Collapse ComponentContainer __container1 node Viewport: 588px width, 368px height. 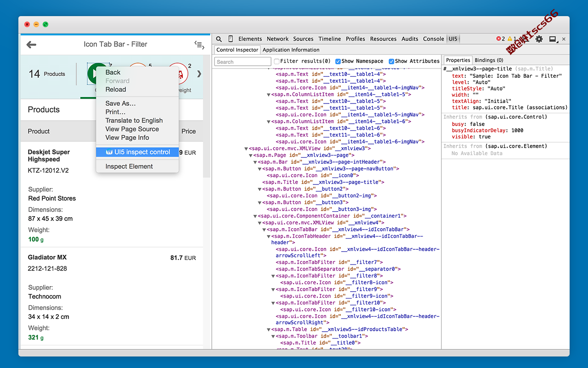pos(255,216)
